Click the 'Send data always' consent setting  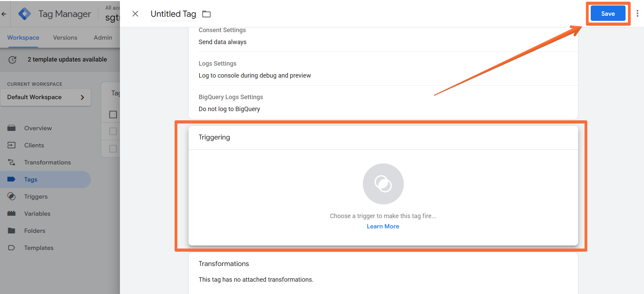click(222, 42)
